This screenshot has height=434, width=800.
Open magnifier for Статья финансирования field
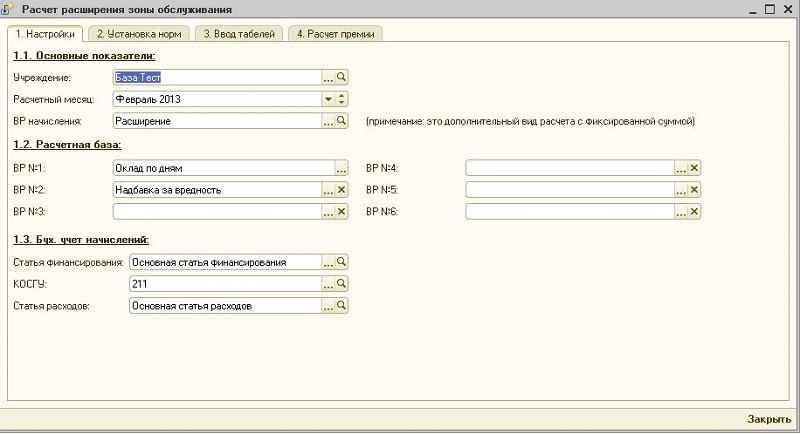click(x=341, y=262)
